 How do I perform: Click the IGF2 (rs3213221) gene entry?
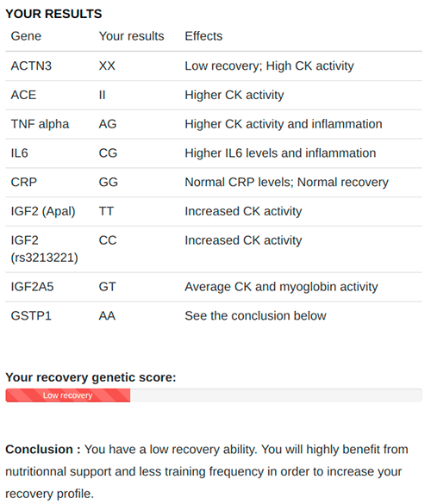pyautogui.click(x=44, y=249)
